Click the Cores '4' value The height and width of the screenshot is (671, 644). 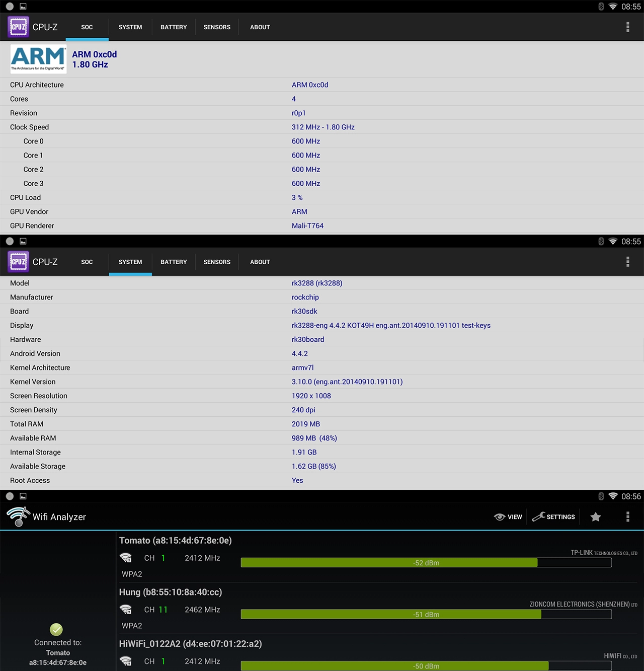(x=294, y=99)
